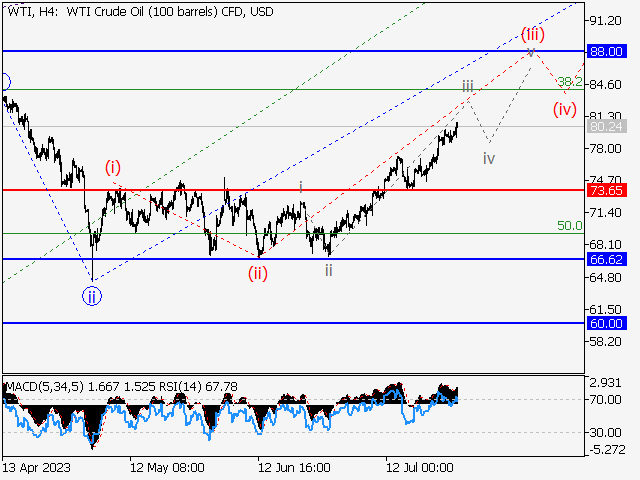Click the 12 May 08:00 date label
Image resolution: width=640 pixels, height=480 pixels.
(167, 467)
